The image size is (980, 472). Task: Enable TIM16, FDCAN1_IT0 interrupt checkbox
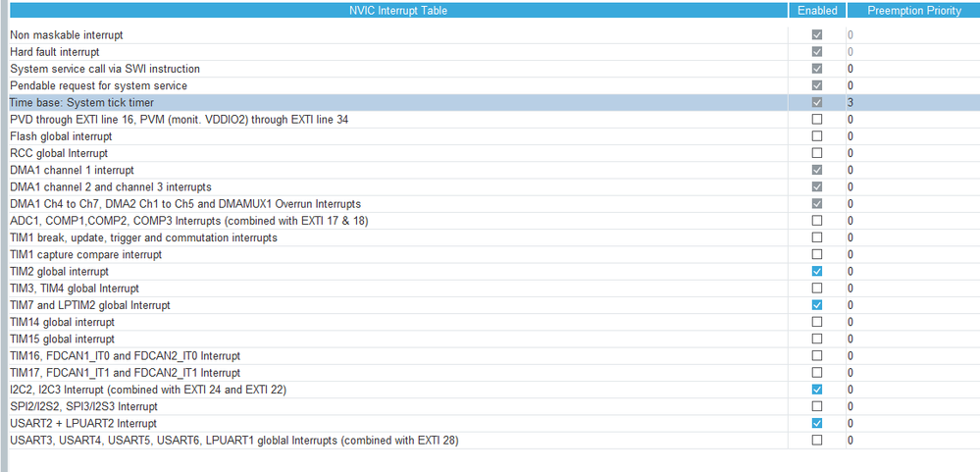pos(817,356)
